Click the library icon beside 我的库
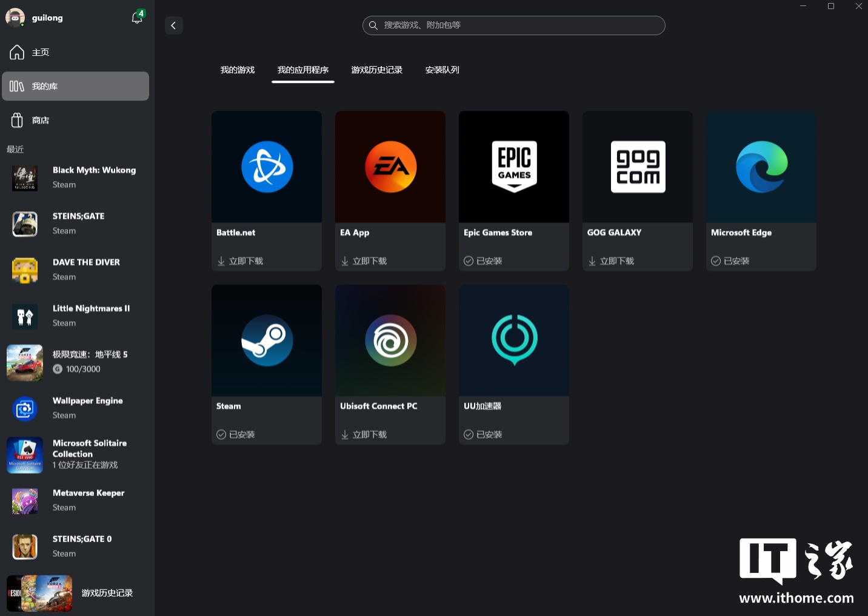 pos(17,86)
